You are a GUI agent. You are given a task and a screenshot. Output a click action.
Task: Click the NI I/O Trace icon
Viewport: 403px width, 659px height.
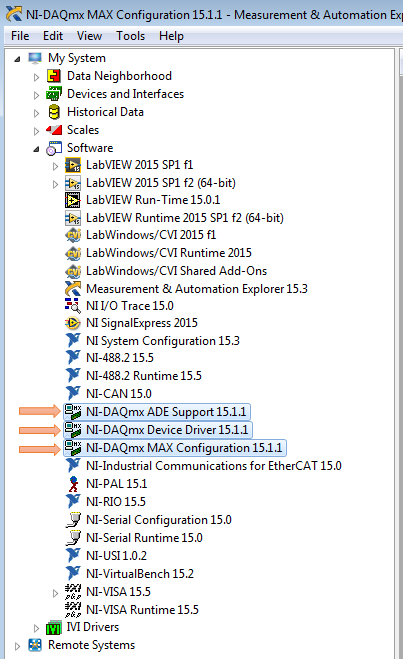73,306
